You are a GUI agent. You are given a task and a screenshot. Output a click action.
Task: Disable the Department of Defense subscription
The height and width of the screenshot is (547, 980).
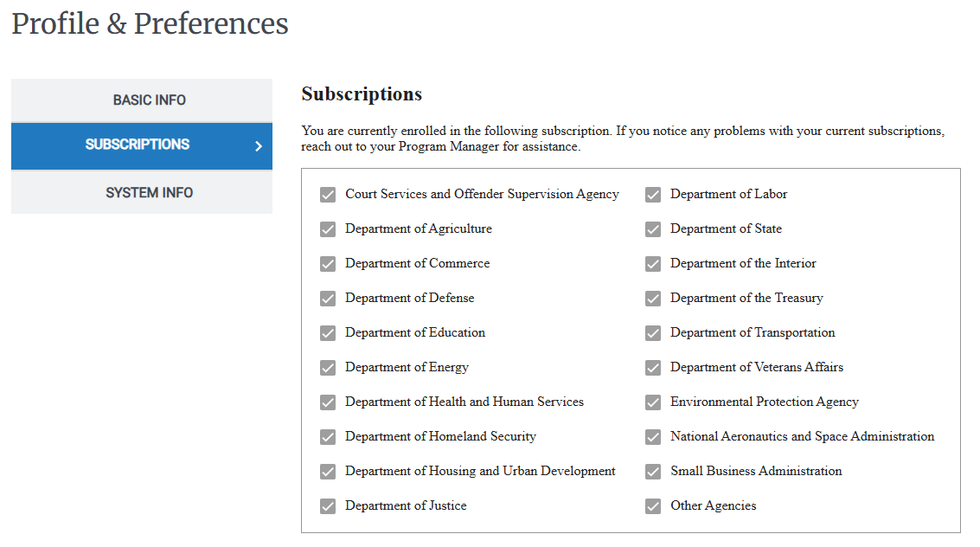pos(328,298)
